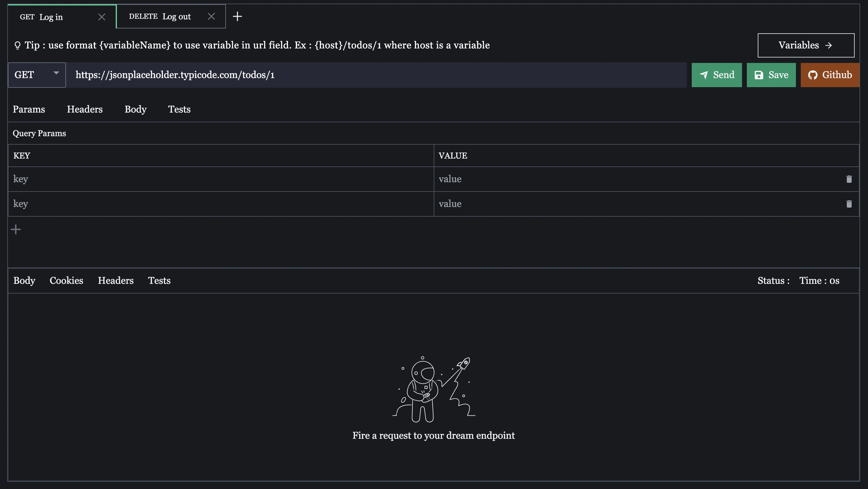Show the response Headers tab
The height and width of the screenshot is (489, 868).
(x=116, y=281)
